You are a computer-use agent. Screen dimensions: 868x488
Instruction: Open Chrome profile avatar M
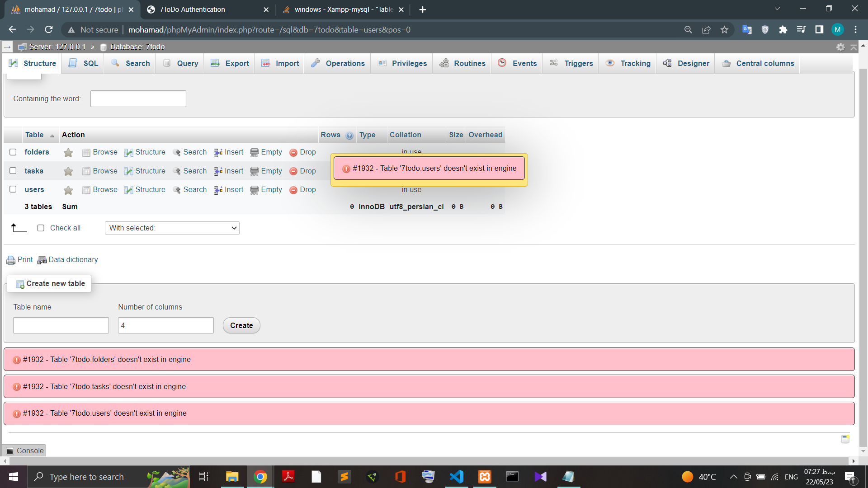(x=838, y=30)
